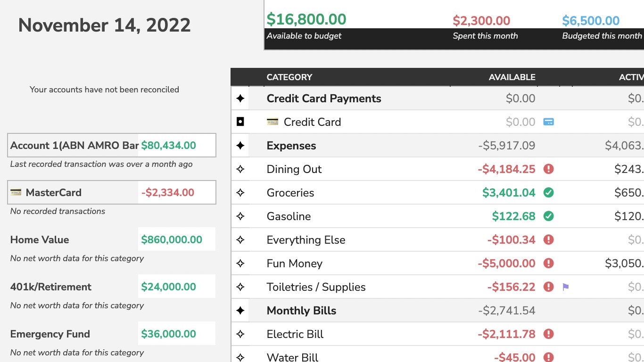Open the Home Value net worth entry
Screen dimensions: 644x362
[x=40, y=240]
